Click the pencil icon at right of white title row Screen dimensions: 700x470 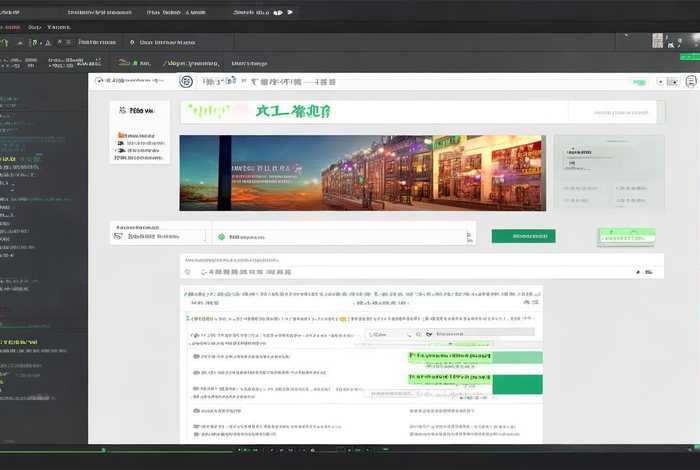pos(638,272)
